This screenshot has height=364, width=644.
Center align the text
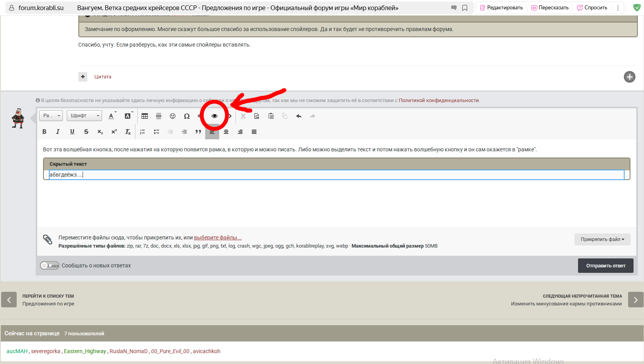point(226,132)
